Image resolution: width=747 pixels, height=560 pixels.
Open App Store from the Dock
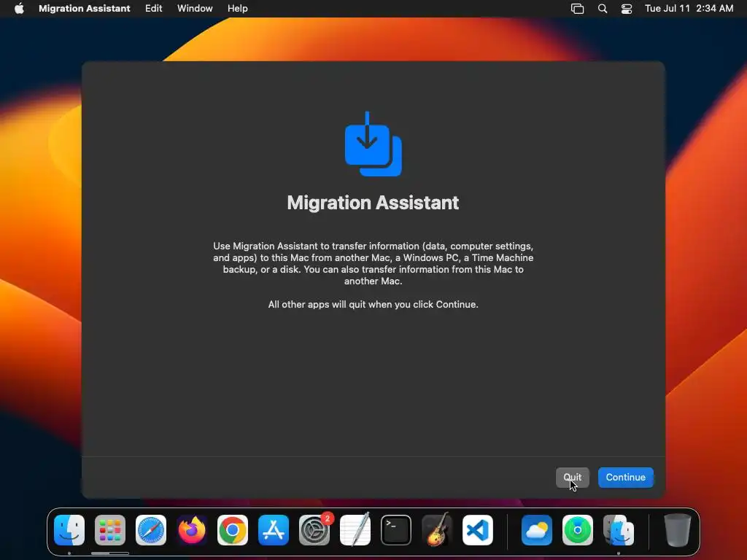[x=274, y=530]
